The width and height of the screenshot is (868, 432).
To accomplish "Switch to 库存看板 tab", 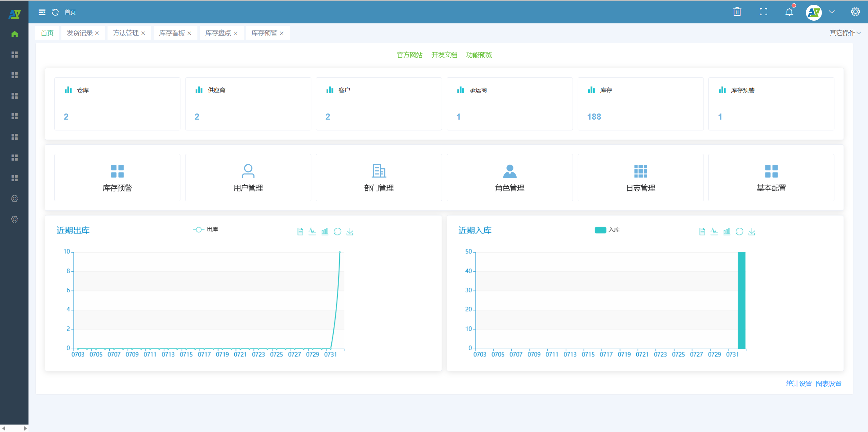I will click(x=172, y=33).
